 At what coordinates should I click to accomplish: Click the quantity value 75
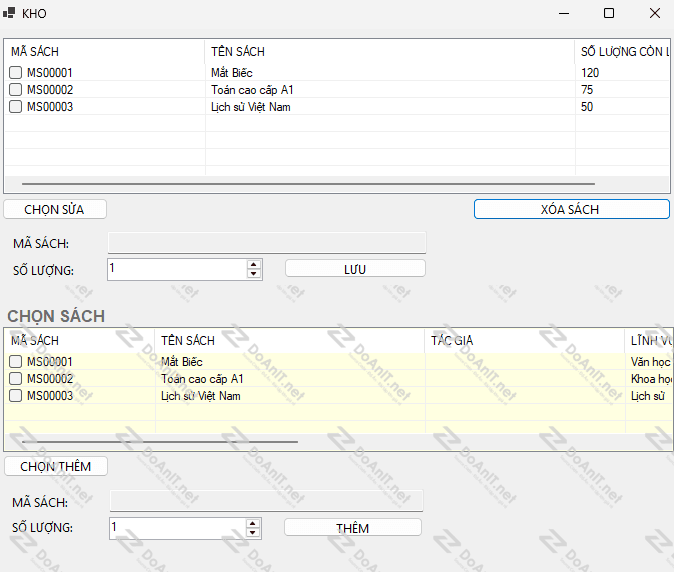pos(587,90)
